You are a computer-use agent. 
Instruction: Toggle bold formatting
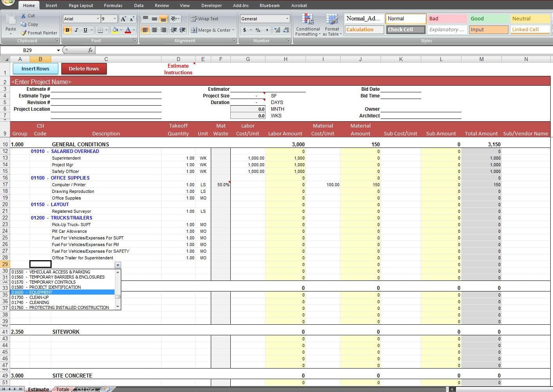point(68,30)
